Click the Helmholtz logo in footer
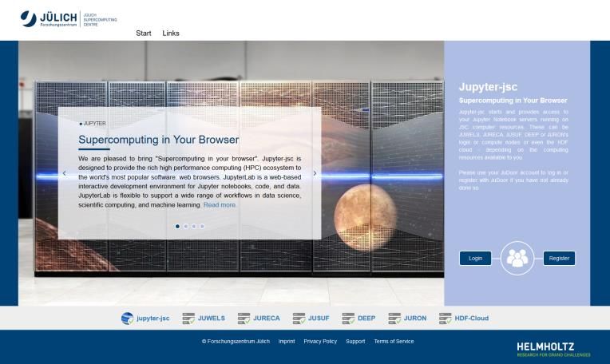610x364 pixels. click(x=553, y=349)
